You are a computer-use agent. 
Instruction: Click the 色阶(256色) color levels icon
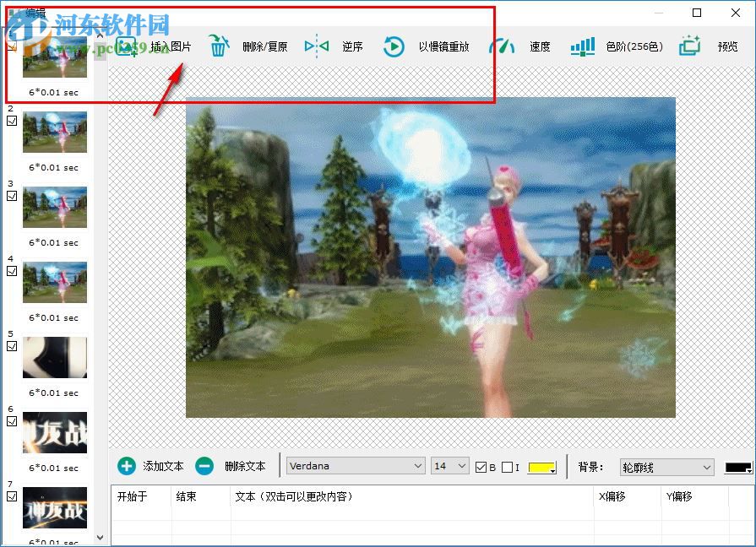point(582,46)
